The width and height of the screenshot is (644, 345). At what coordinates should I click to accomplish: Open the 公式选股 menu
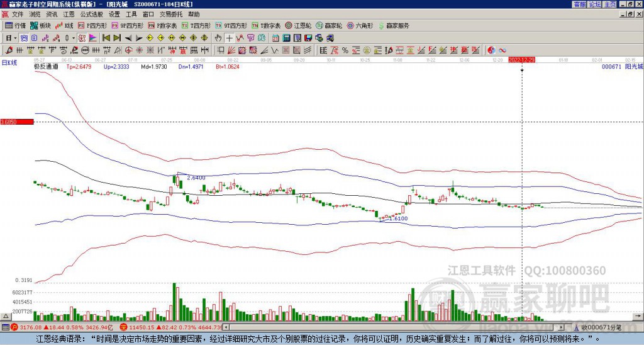coord(91,14)
